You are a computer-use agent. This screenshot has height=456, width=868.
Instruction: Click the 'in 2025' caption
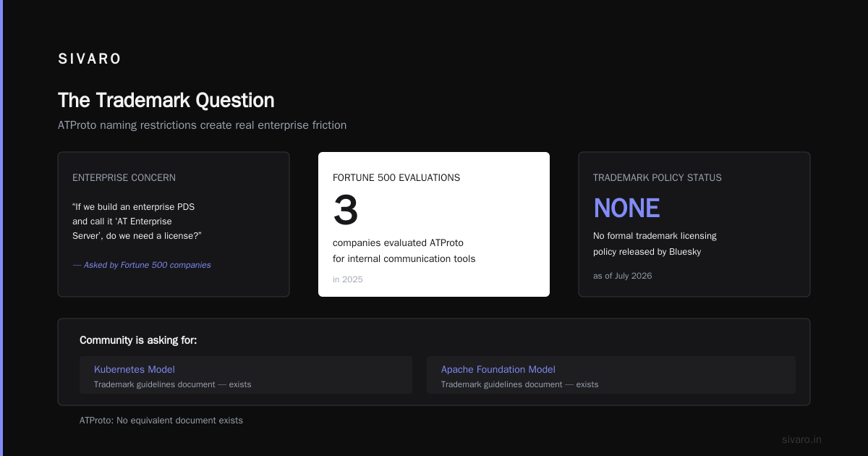tap(348, 279)
